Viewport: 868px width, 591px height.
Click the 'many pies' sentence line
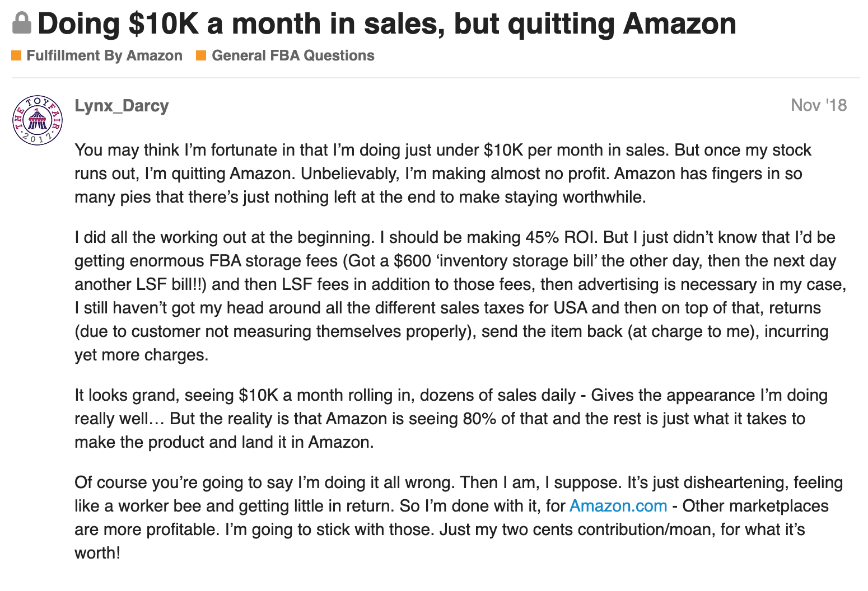click(360, 197)
